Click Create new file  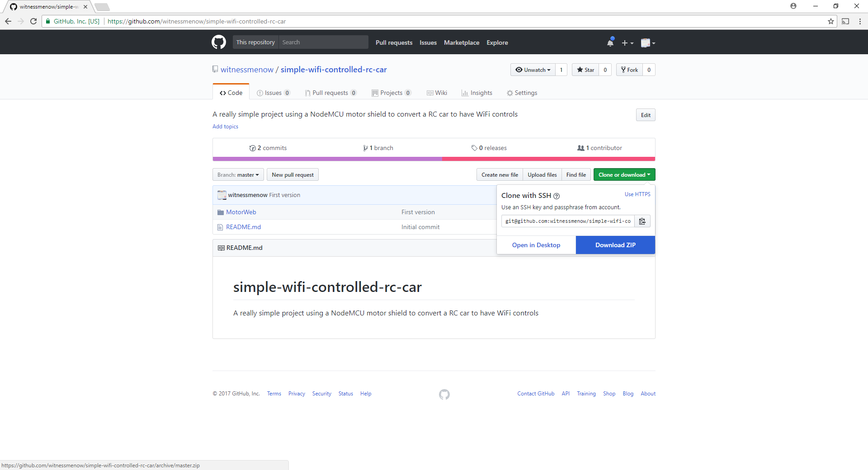[500, 175]
